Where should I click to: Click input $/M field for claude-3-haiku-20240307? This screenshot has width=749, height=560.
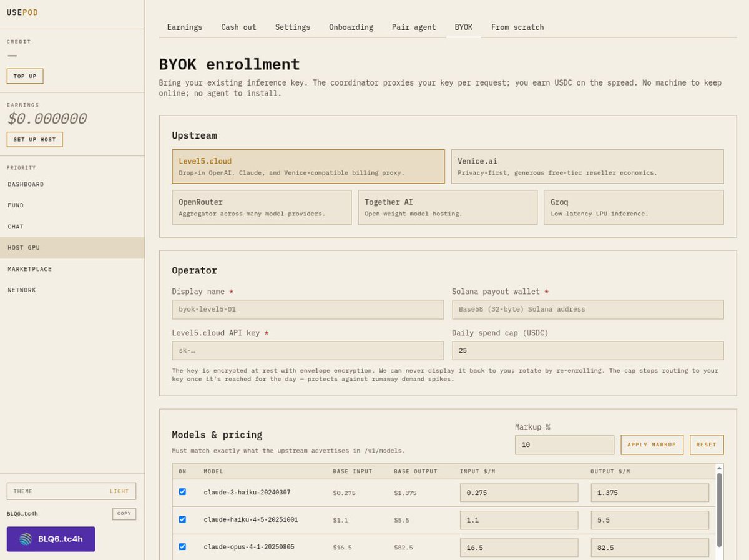(519, 493)
